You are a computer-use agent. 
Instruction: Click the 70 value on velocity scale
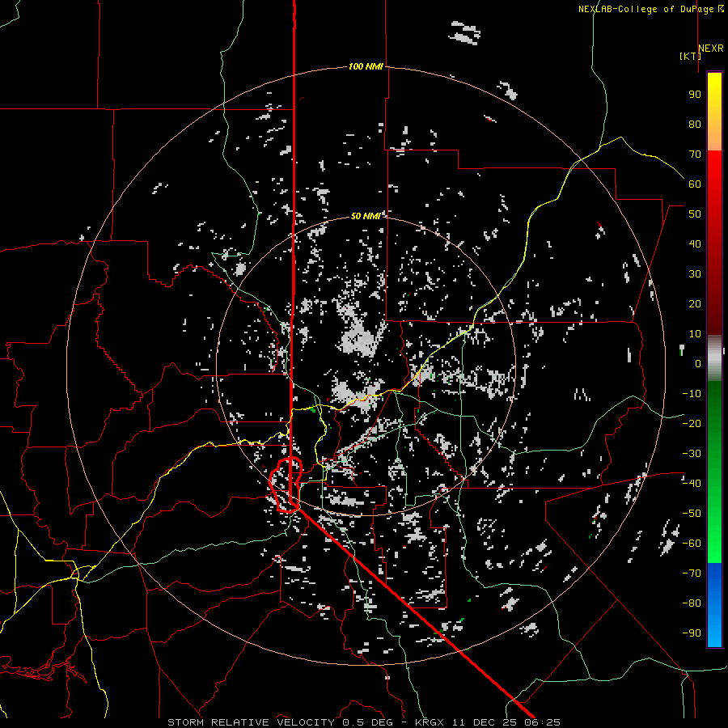pos(695,154)
